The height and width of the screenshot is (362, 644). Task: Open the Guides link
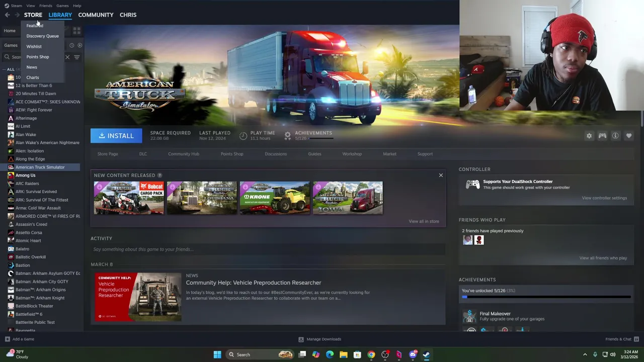314,154
